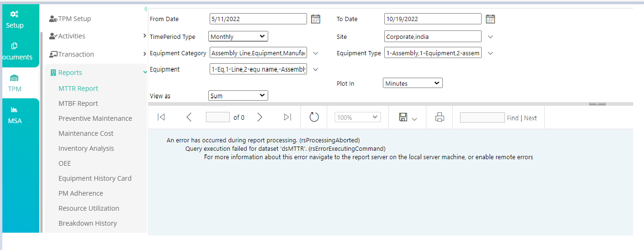
Task: Click the Find link in toolbar
Action: click(512, 118)
